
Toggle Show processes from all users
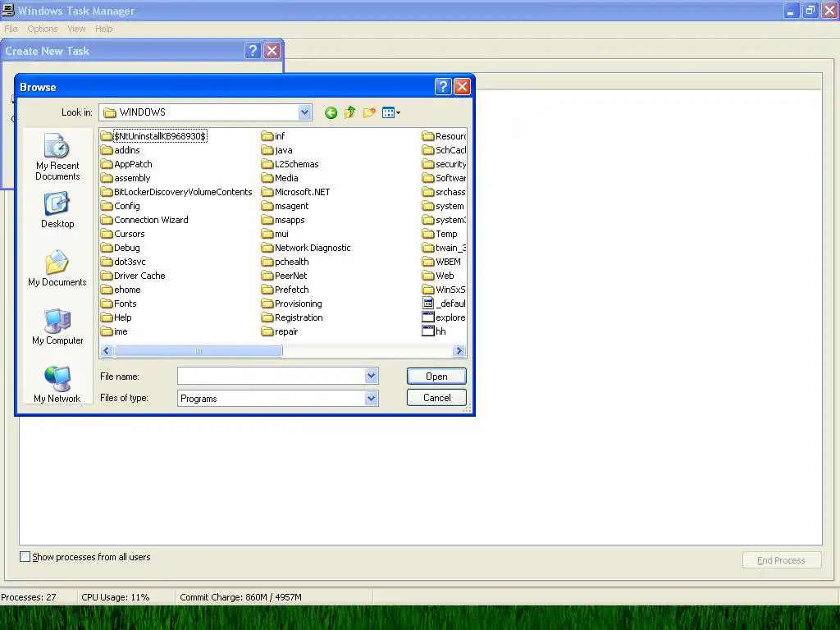[x=25, y=557]
